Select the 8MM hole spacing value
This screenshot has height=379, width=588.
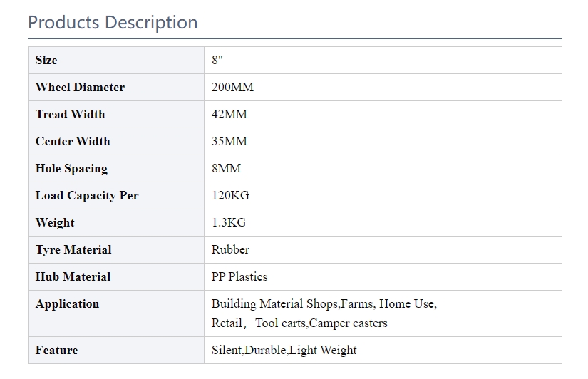(226, 169)
